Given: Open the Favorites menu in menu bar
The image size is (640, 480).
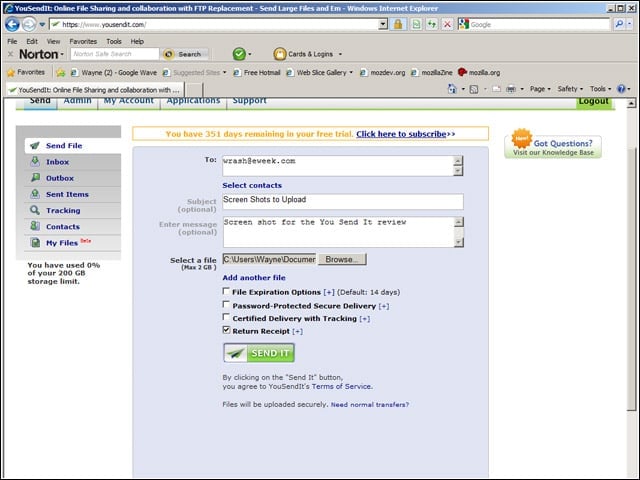Looking at the screenshot, I should 83,42.
